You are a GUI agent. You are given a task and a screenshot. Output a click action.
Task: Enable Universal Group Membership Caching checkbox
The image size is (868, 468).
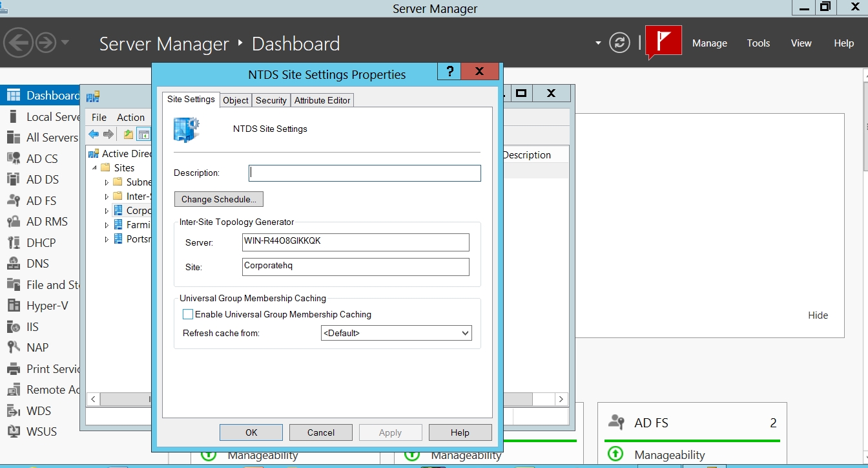tap(188, 315)
